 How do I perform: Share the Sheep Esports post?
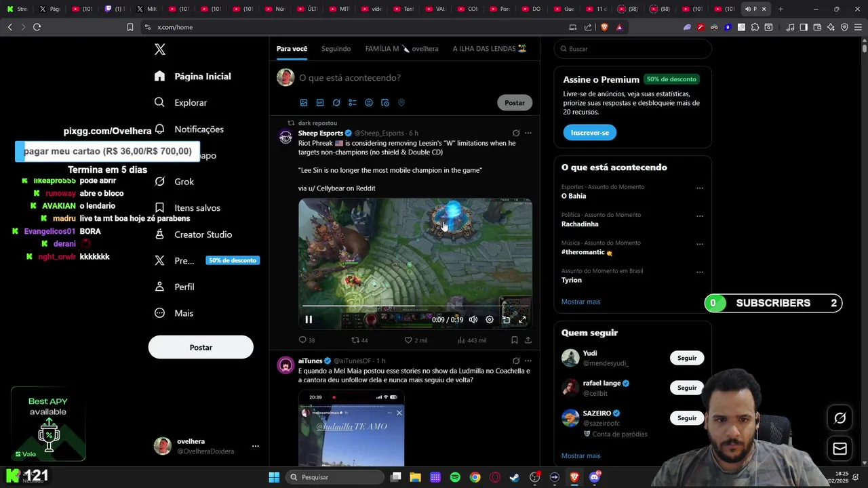(x=528, y=340)
